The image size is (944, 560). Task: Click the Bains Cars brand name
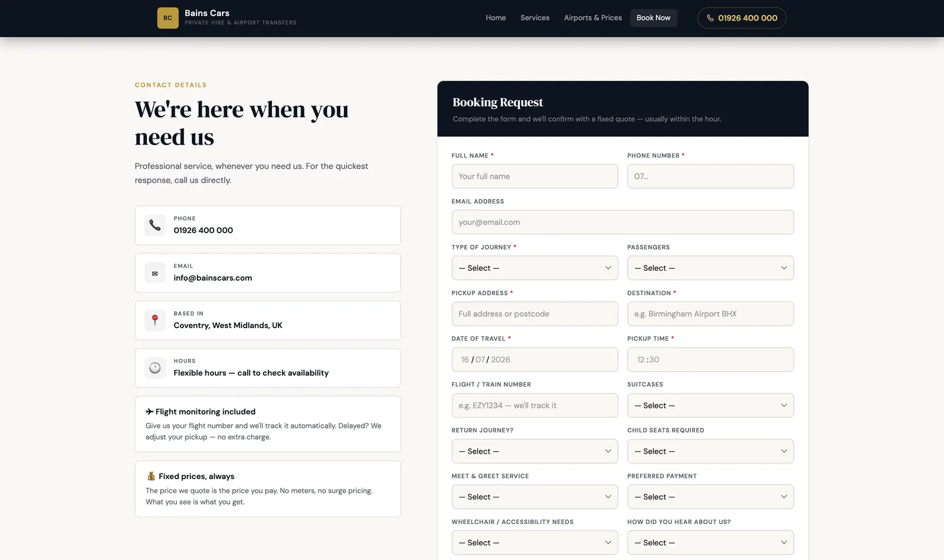coord(207,13)
